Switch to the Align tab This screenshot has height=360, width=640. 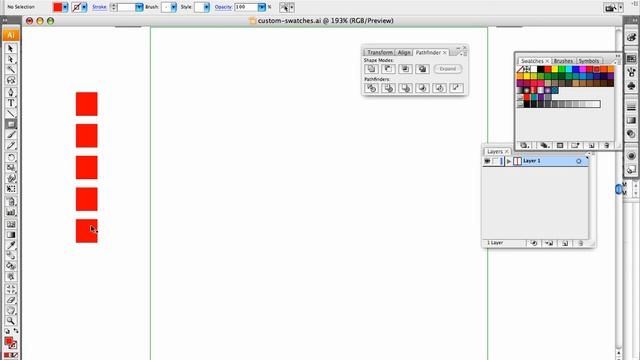click(x=404, y=52)
